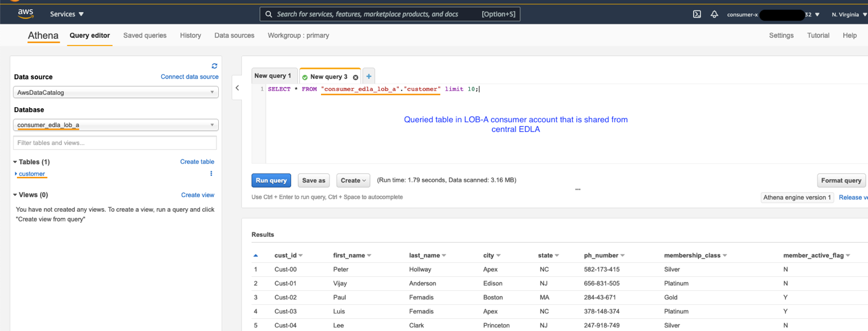Open the Help link
The height and width of the screenshot is (331, 868).
850,35
